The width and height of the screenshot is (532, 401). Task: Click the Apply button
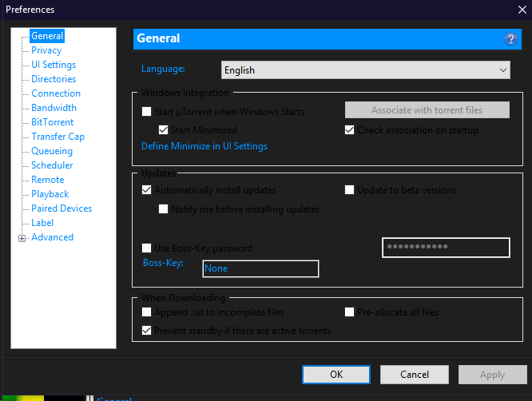[x=492, y=375]
